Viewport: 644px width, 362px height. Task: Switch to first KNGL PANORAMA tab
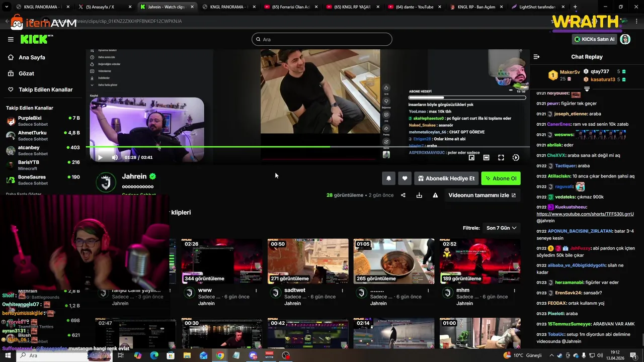point(43,7)
